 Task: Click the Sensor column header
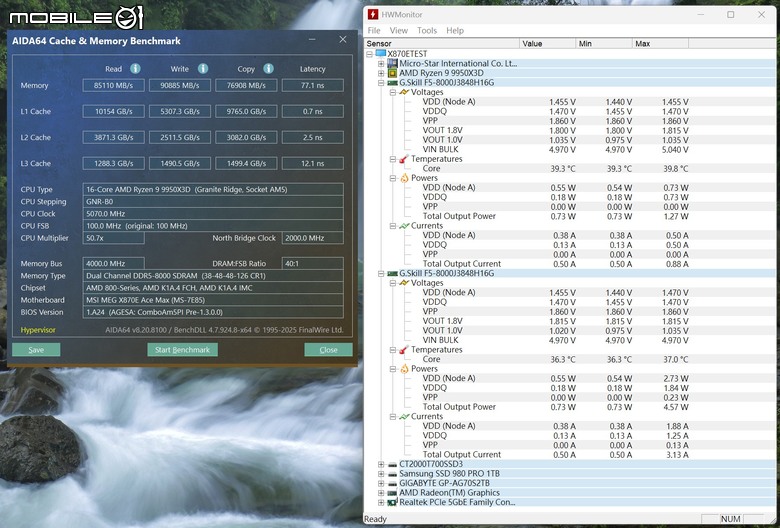[x=442, y=43]
